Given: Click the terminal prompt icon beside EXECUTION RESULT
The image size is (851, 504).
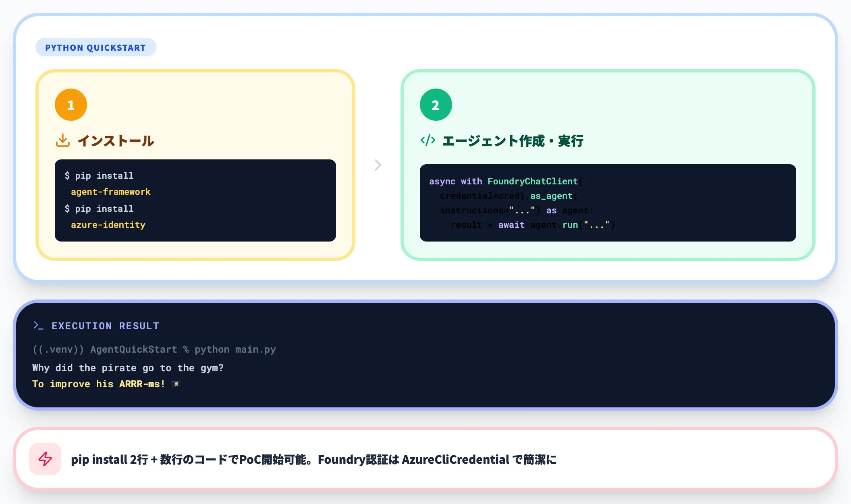Looking at the screenshot, I should point(38,325).
